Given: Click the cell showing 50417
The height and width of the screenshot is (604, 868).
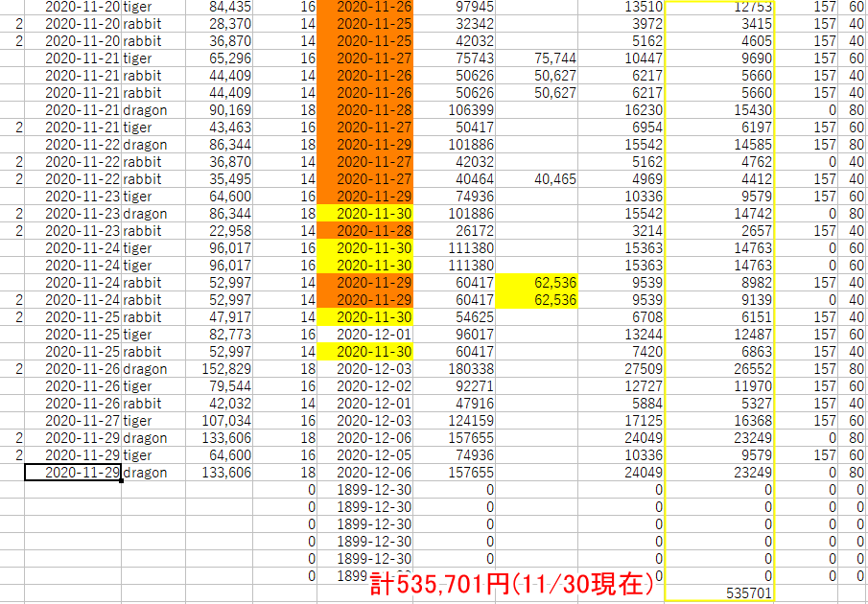Looking at the screenshot, I should coord(454,128).
